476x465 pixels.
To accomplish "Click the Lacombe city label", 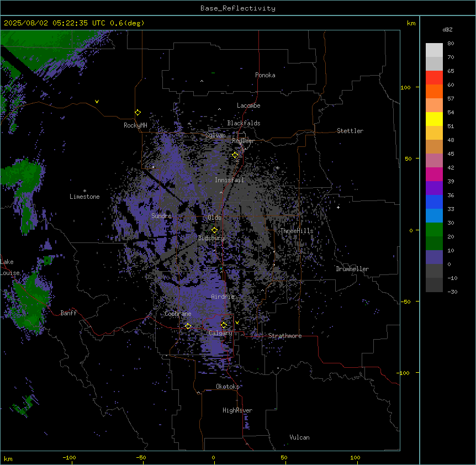I will tap(248, 105).
